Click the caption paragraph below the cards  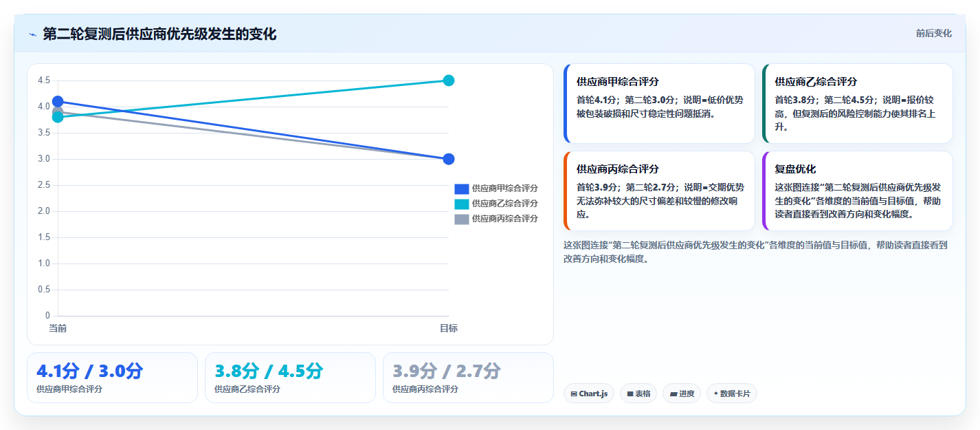[756, 252]
